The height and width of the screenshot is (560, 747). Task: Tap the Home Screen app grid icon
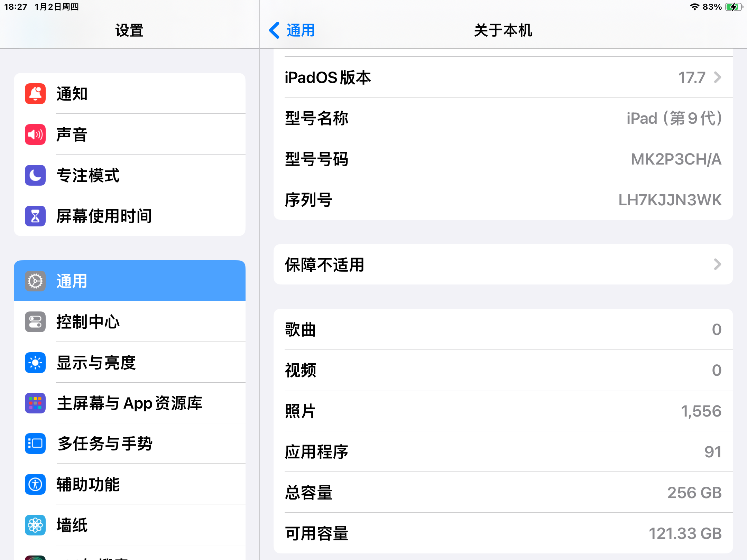(x=35, y=403)
